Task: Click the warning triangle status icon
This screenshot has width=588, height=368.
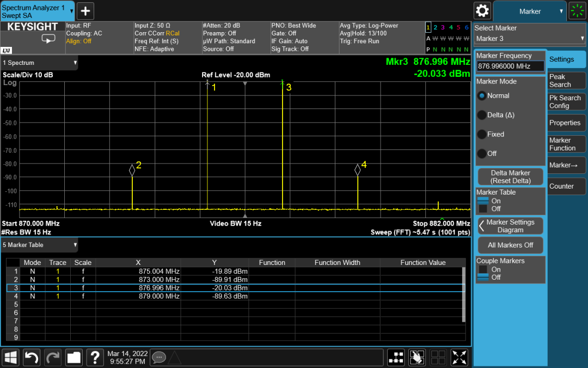Action: pyautogui.click(x=174, y=357)
